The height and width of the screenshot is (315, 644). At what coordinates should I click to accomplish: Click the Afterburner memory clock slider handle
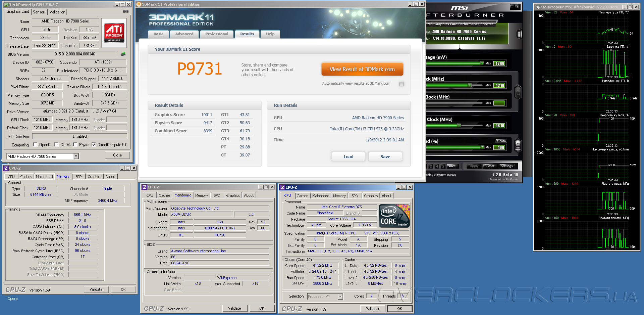(459, 126)
